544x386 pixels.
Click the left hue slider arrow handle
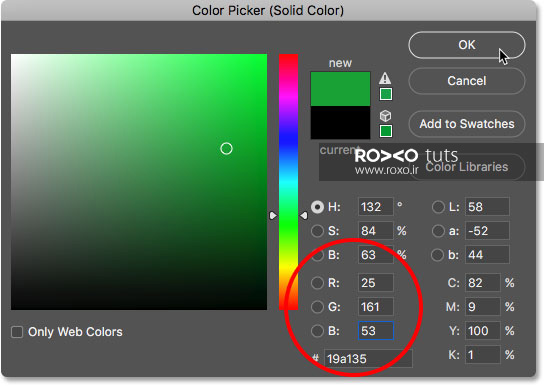coord(273,215)
